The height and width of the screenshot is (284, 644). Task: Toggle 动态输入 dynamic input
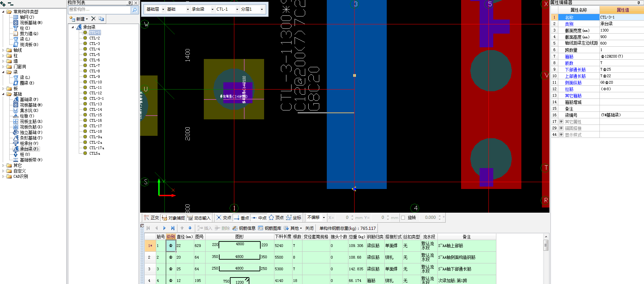(x=199, y=218)
